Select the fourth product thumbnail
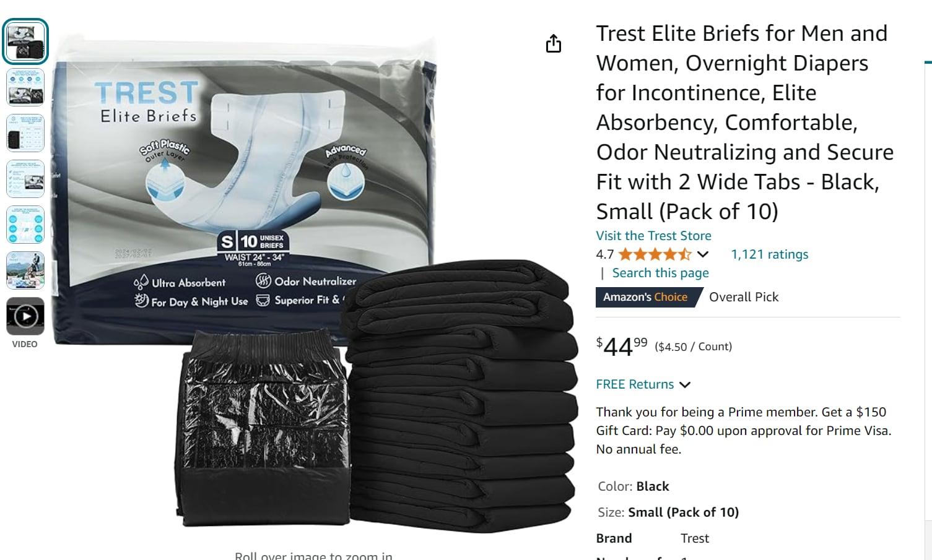The height and width of the screenshot is (560, 932). pos(25,179)
